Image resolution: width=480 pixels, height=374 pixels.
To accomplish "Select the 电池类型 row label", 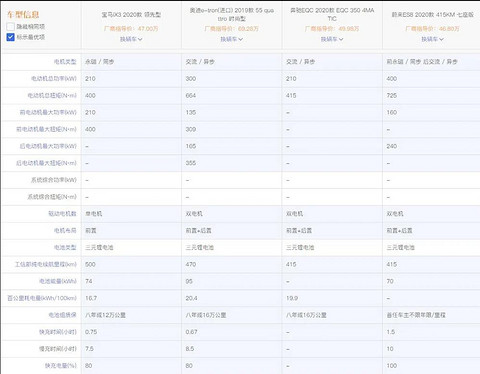I will tap(65, 247).
